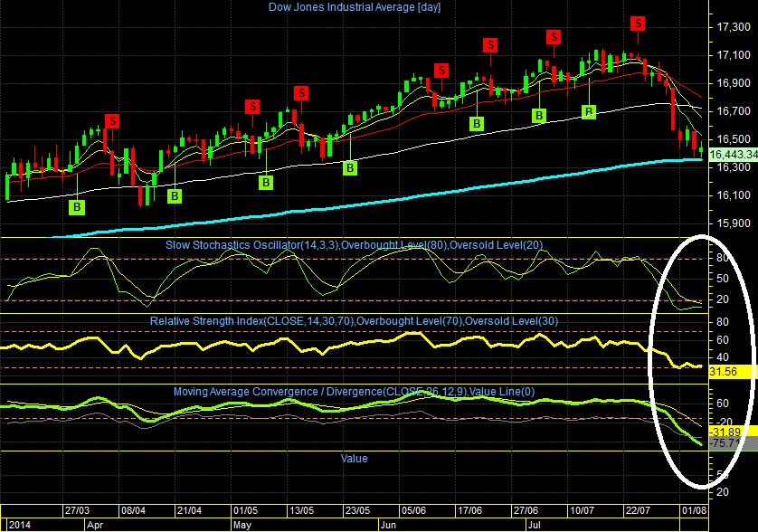The image size is (758, 532).
Task: Click the 01/05 date label
Action: pos(245,510)
